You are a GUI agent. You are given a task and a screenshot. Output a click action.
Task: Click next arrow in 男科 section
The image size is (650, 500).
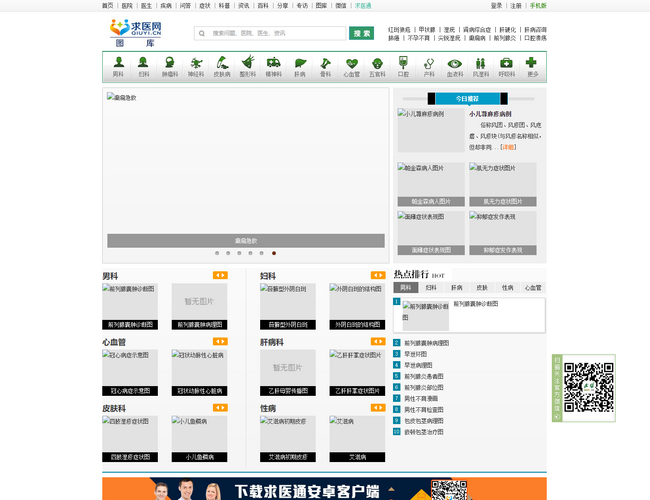coord(224,275)
